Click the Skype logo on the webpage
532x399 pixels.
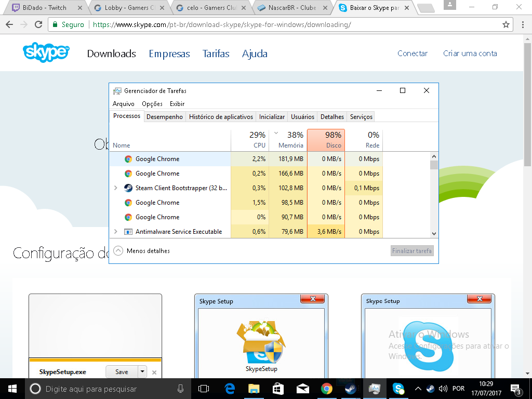[x=46, y=52]
